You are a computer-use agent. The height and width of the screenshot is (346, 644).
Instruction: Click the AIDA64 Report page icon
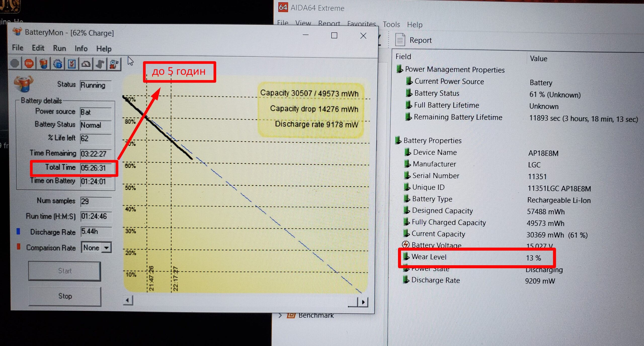[x=400, y=40]
